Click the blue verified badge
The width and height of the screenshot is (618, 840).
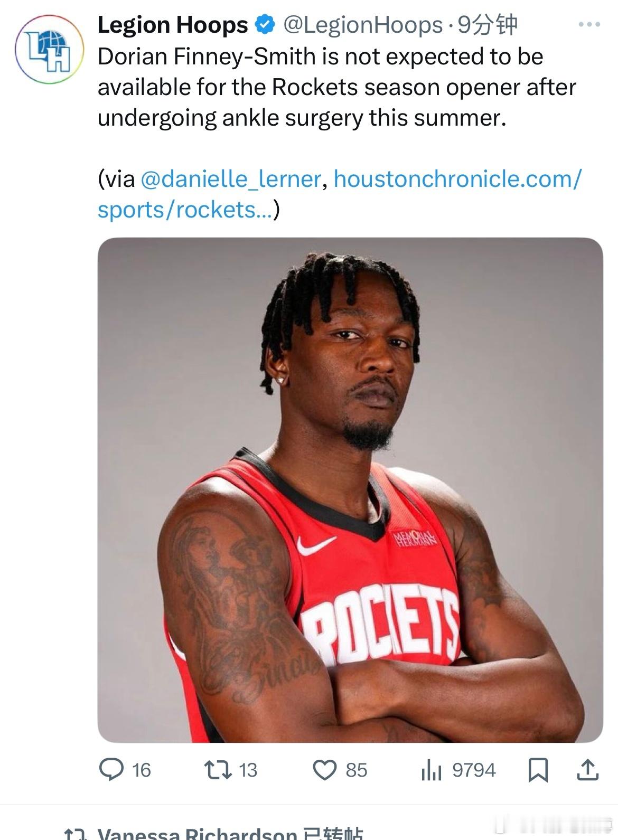tap(265, 24)
